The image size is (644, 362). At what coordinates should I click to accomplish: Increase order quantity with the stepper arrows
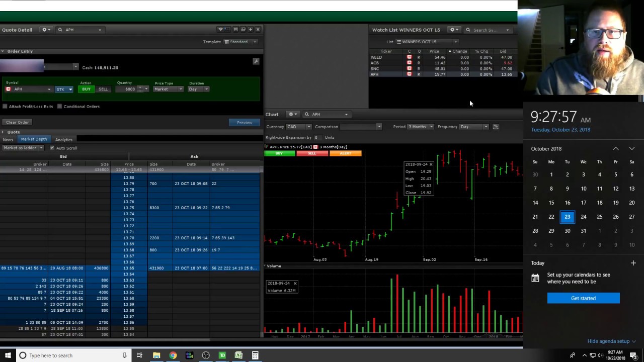140,87
